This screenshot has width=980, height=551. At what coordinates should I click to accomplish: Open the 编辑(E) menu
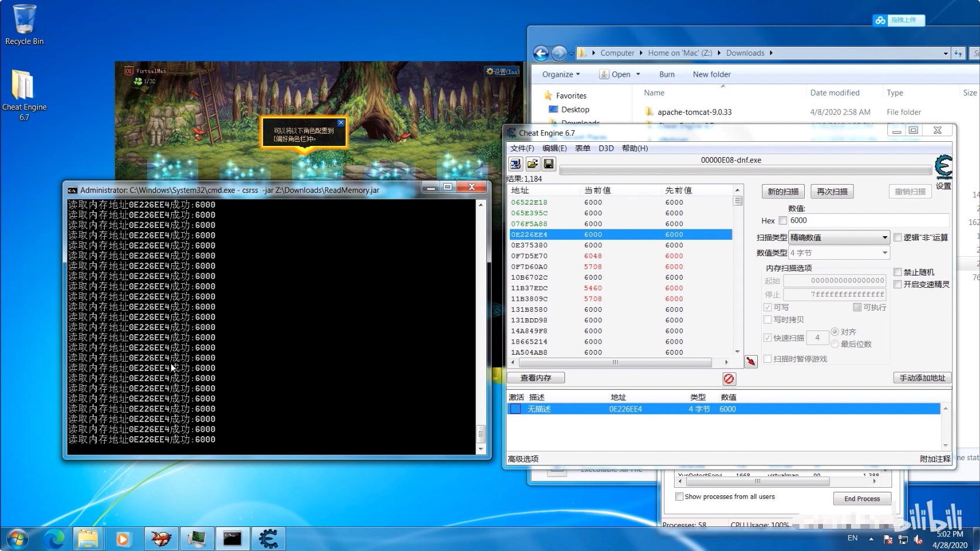click(554, 148)
